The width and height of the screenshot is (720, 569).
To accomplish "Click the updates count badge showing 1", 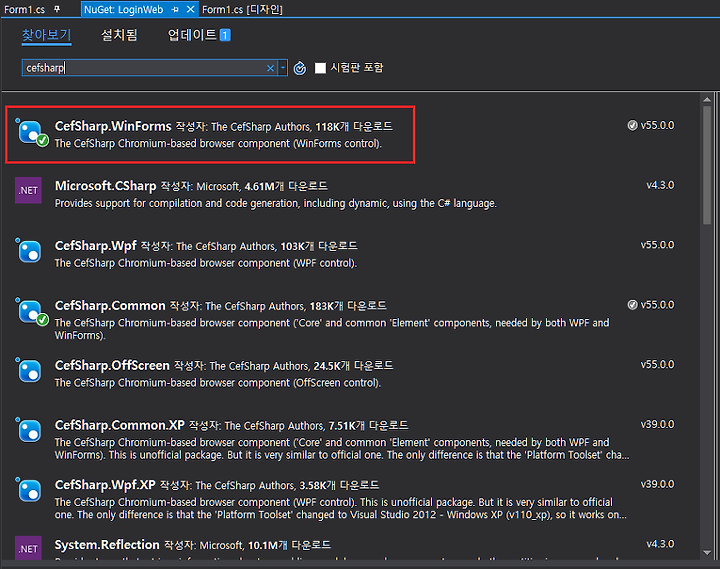I will (x=225, y=35).
